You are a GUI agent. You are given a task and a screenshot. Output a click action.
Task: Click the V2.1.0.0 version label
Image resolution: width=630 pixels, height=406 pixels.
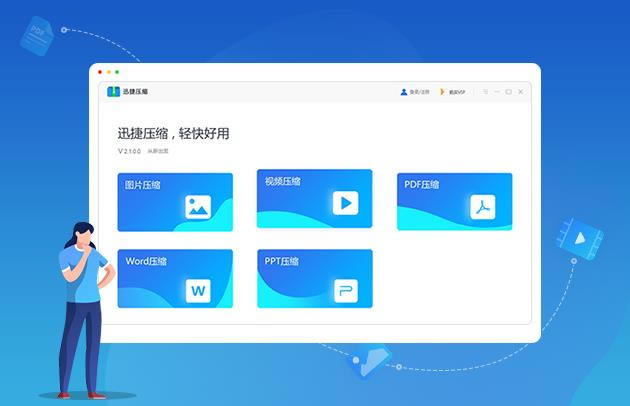130,151
